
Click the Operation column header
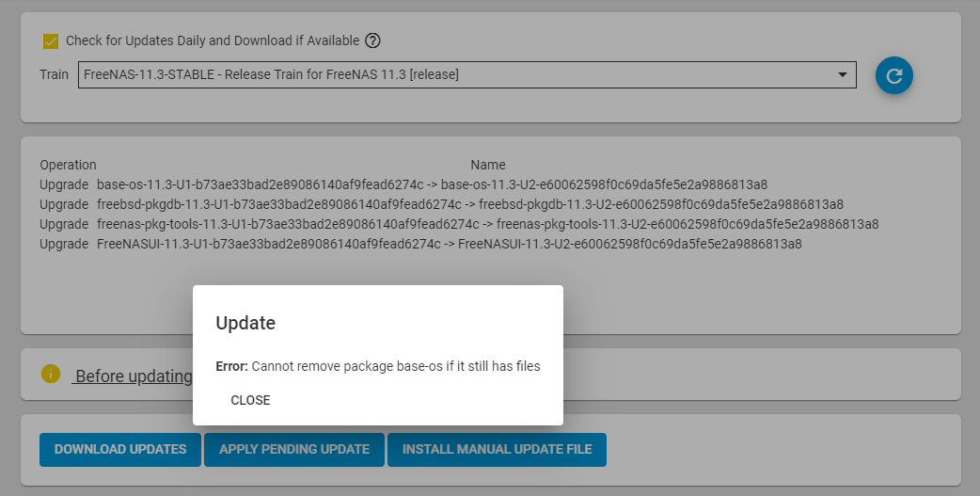coord(68,165)
